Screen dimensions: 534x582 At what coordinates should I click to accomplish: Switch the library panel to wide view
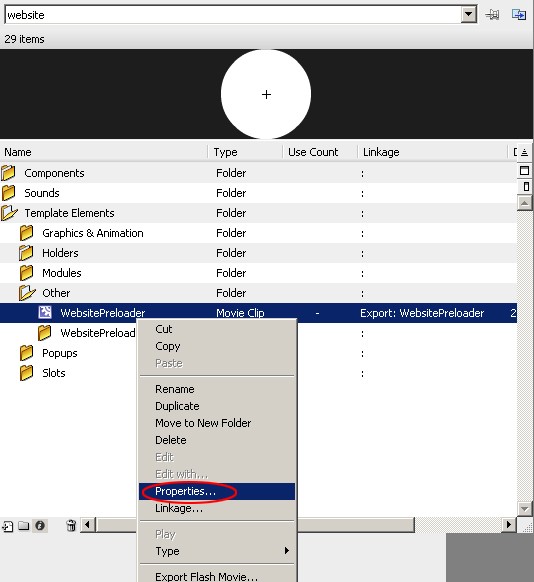pyautogui.click(x=524, y=170)
